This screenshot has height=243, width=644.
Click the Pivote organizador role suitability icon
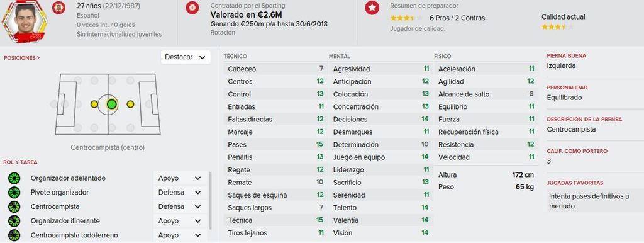point(14,193)
